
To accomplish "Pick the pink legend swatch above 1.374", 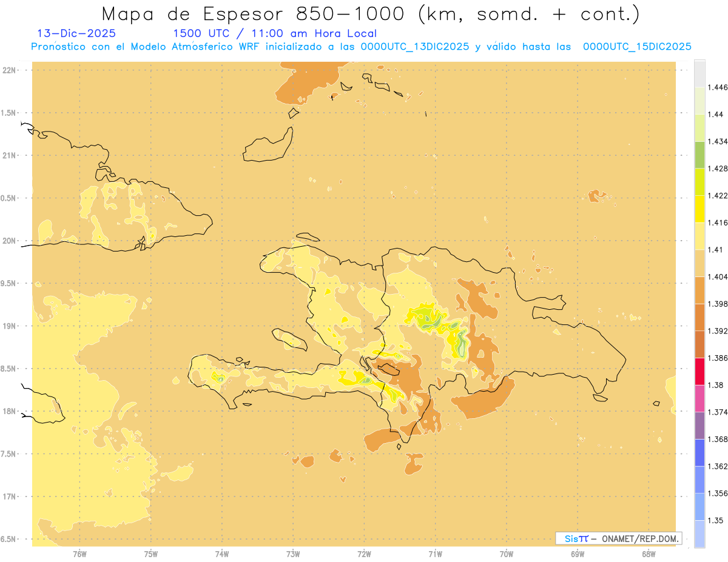I will click(x=699, y=398).
